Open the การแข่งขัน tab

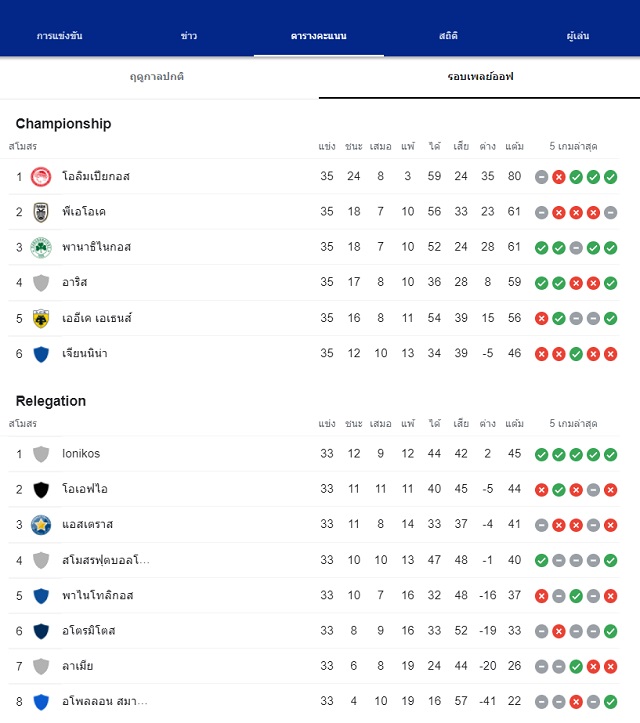click(x=59, y=36)
